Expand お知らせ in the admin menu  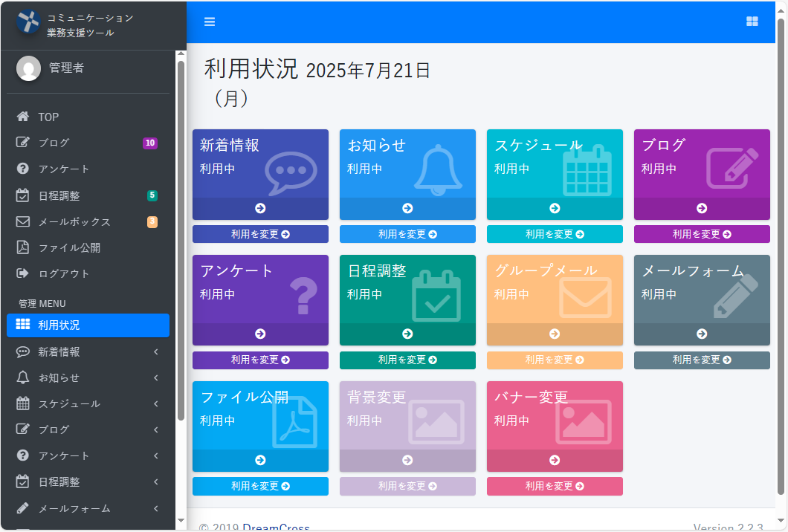point(88,377)
